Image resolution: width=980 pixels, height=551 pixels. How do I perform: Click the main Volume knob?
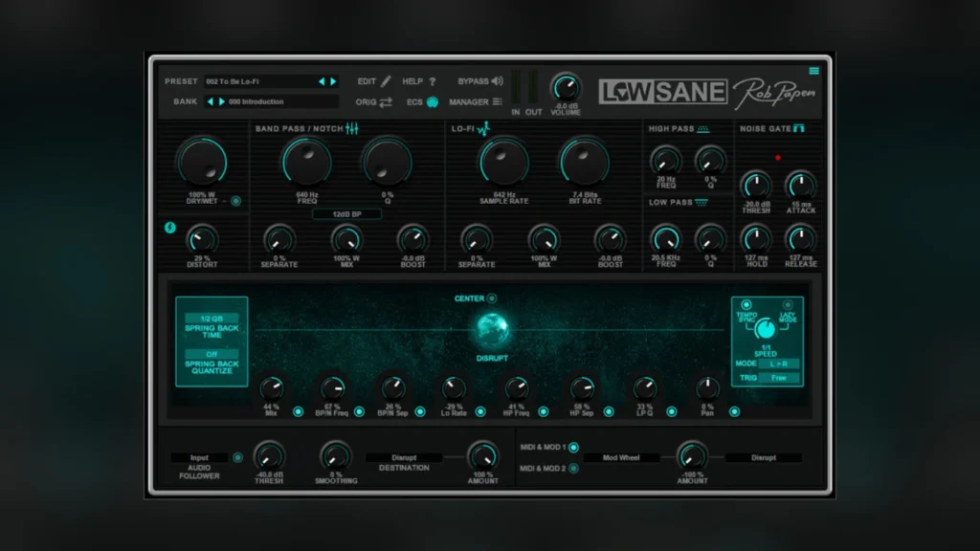pyautogui.click(x=566, y=88)
